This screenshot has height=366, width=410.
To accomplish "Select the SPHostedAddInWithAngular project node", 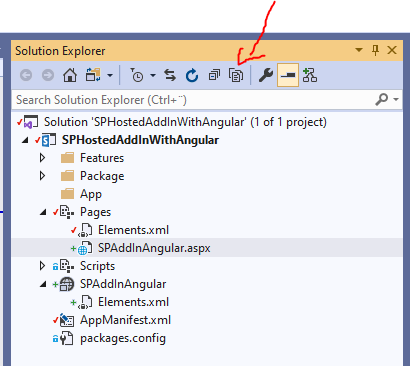I will pos(140,140).
